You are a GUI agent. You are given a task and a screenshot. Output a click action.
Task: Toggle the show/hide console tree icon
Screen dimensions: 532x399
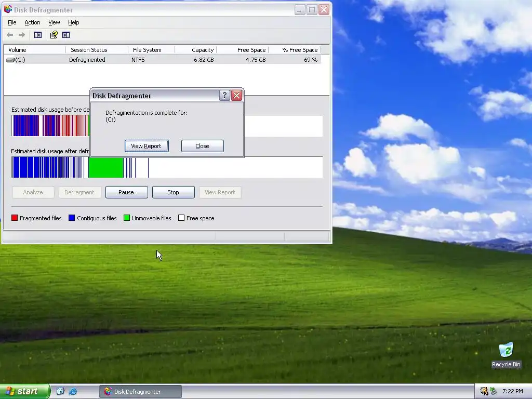pos(37,35)
